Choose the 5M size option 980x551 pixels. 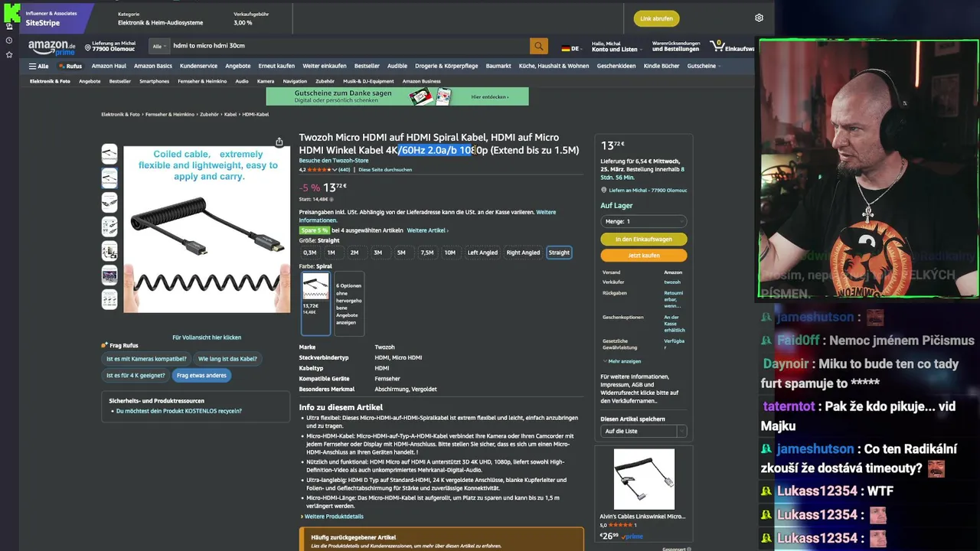(x=401, y=253)
